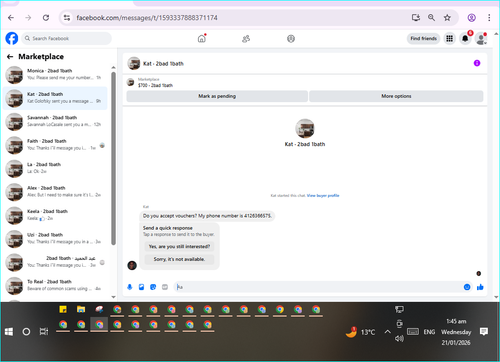Open the La - 2bad 1bath conversation

pyautogui.click(x=55, y=168)
